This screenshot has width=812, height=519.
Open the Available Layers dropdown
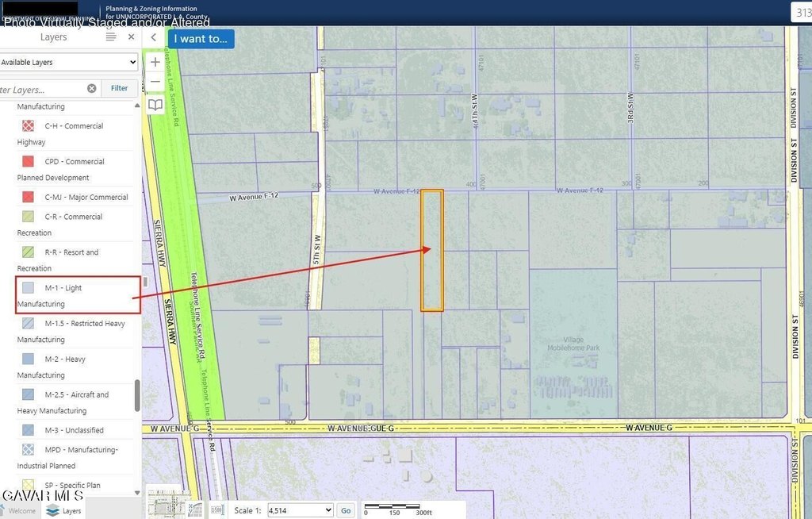[68, 62]
